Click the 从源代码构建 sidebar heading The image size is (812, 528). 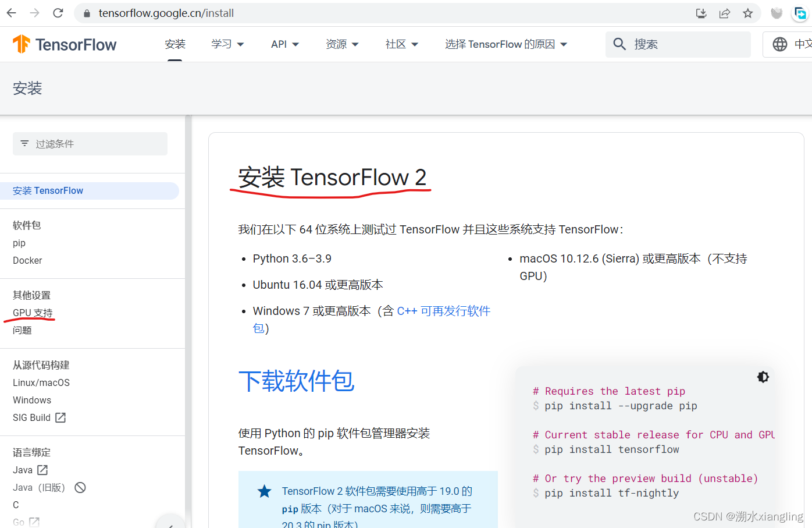click(41, 365)
